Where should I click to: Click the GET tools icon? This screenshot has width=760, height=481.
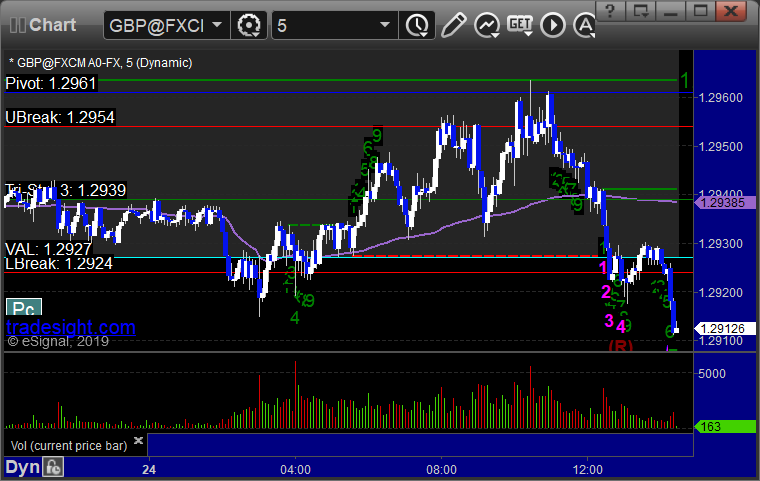click(520, 25)
